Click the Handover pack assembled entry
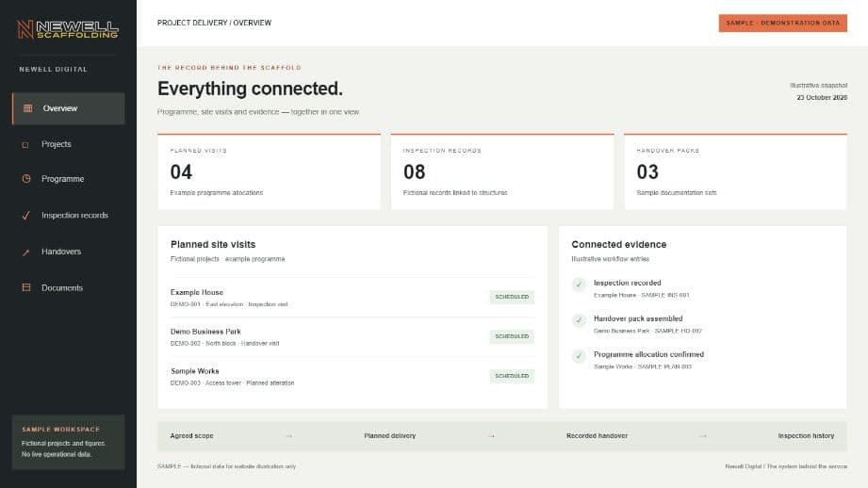Viewport: 868px width, 488px height. (x=637, y=324)
